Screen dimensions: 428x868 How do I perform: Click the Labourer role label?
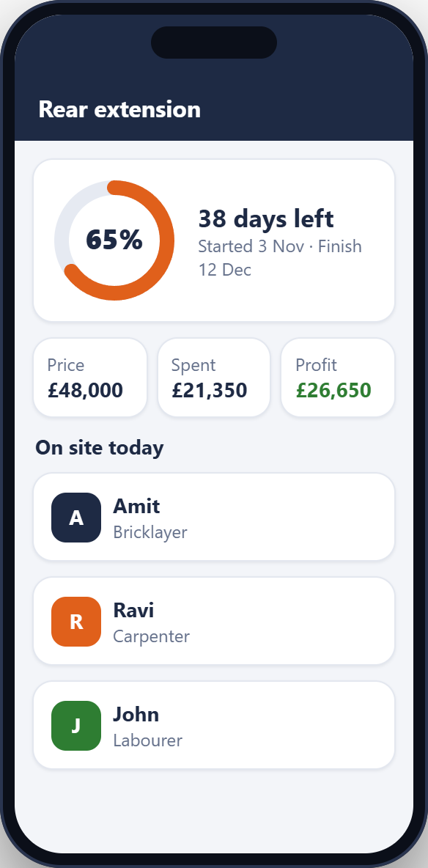147,740
